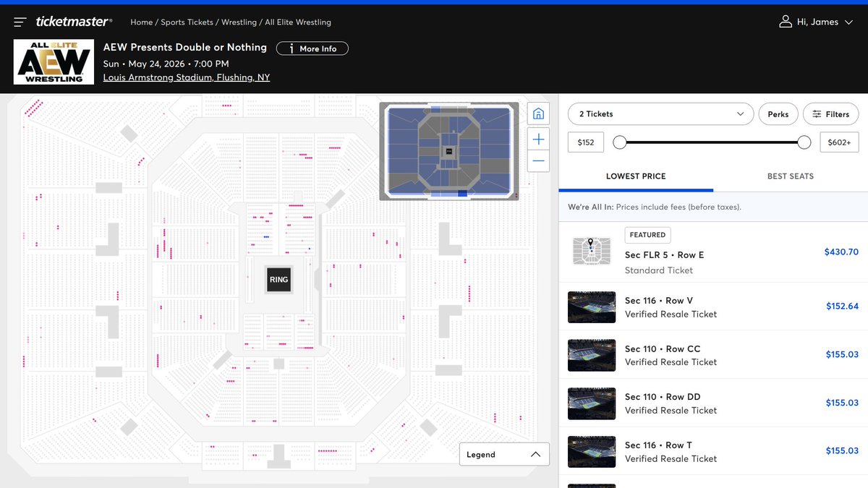Screen dimensions: 868x488
Task: Open Sec 116 Row V seat view thumbnail
Action: (x=592, y=307)
